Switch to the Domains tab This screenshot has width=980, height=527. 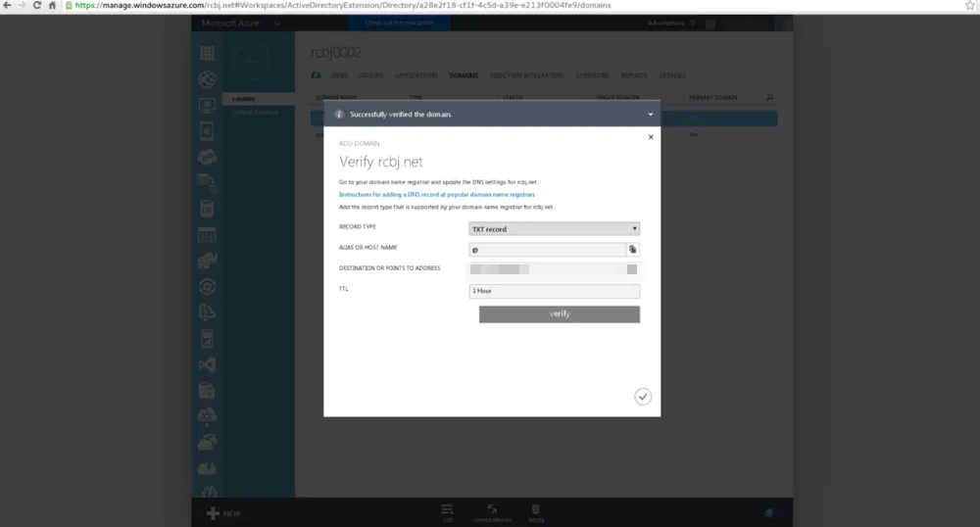coord(464,75)
